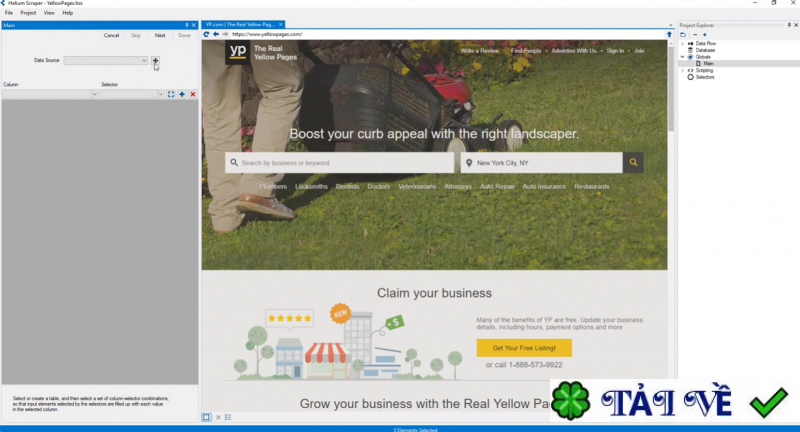Screen dimensions: 800x432
Task: Open the Help menu
Action: (67, 13)
